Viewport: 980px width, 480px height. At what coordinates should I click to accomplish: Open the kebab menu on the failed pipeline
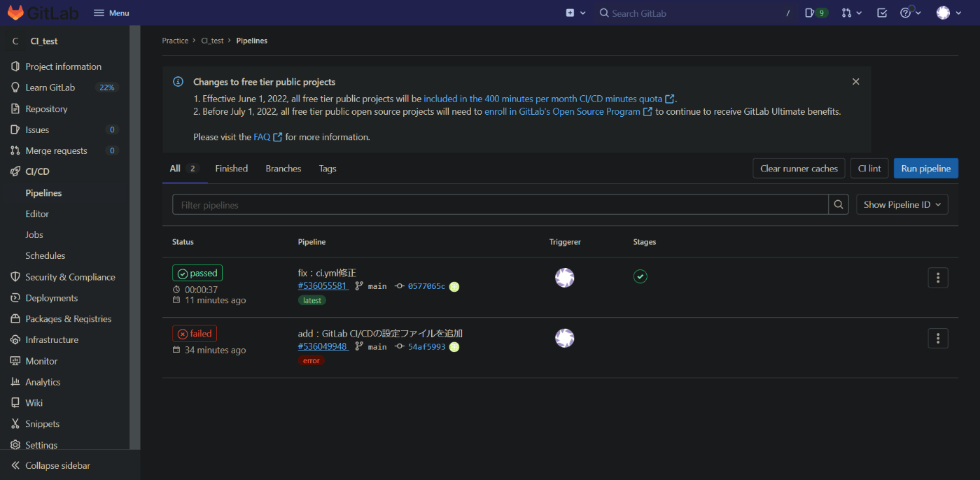point(937,338)
